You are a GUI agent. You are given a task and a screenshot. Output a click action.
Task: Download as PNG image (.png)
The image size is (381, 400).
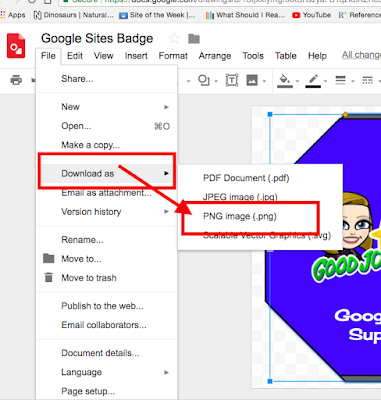coord(260,216)
